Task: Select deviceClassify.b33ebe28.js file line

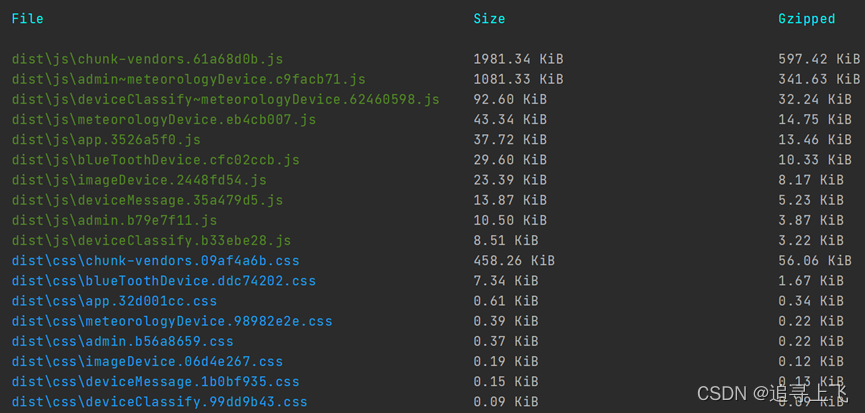Action: pyautogui.click(x=151, y=241)
